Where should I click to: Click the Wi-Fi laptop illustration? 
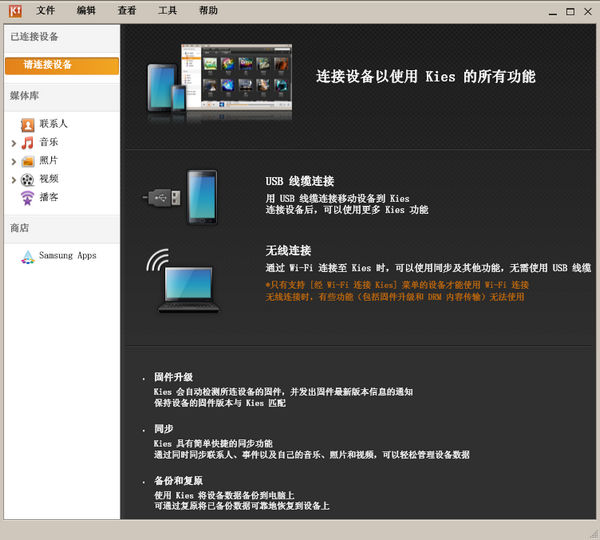[x=183, y=281]
